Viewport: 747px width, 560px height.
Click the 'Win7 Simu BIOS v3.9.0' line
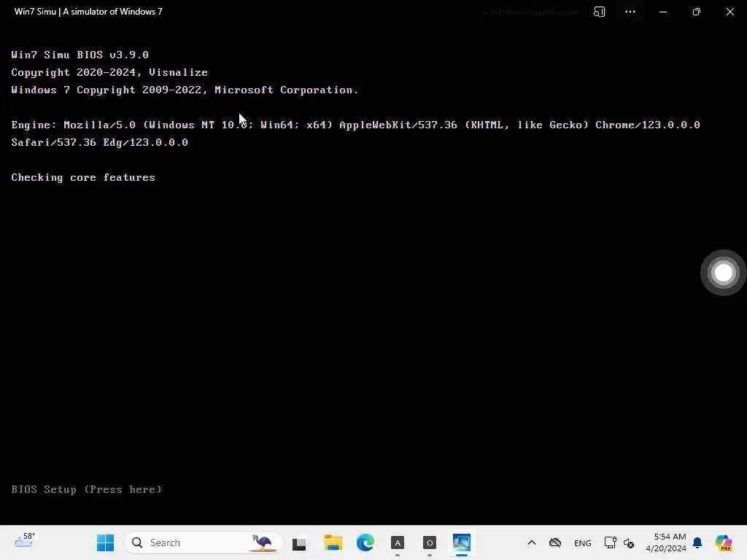(x=80, y=55)
